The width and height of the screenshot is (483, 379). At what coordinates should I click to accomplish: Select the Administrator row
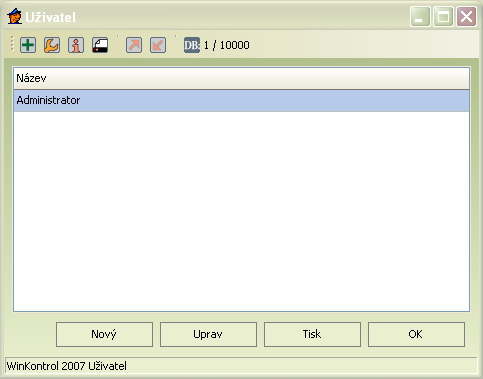[x=241, y=100]
